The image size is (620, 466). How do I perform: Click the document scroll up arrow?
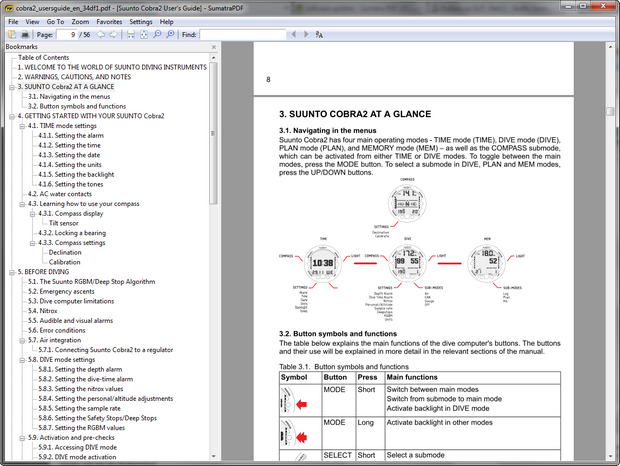610,47
